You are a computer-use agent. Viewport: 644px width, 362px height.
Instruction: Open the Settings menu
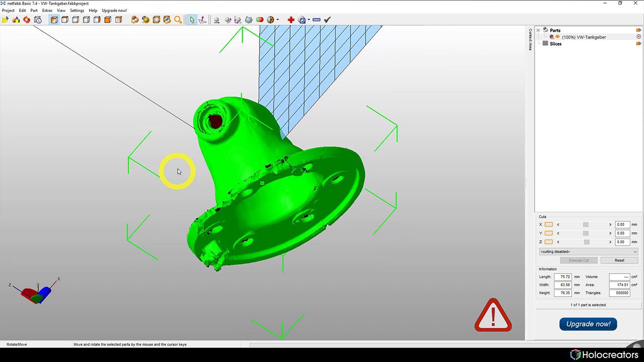pyautogui.click(x=76, y=10)
